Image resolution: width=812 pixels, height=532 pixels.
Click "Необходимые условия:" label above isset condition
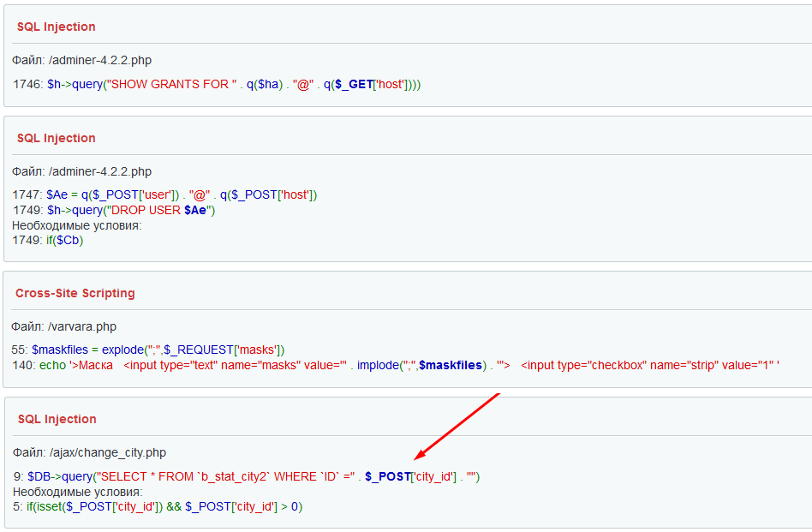78,492
